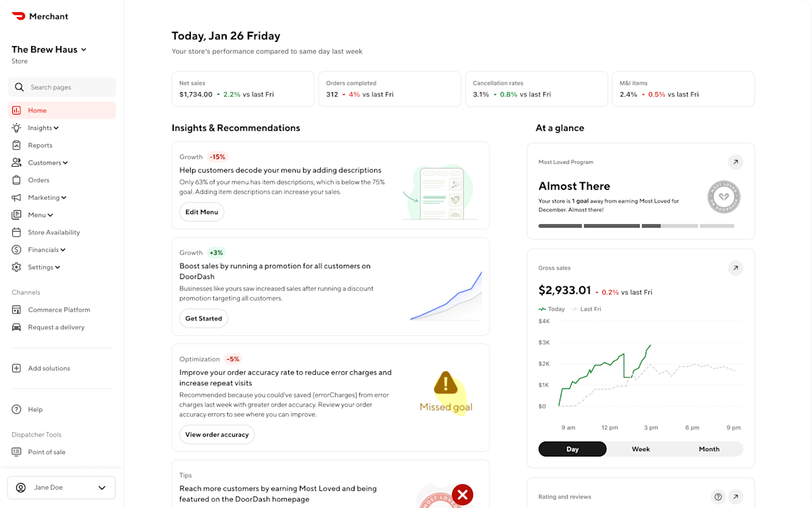Screen dimensions: 812x508
Task: Expand the Jane Doe account menu
Action: pos(61,487)
